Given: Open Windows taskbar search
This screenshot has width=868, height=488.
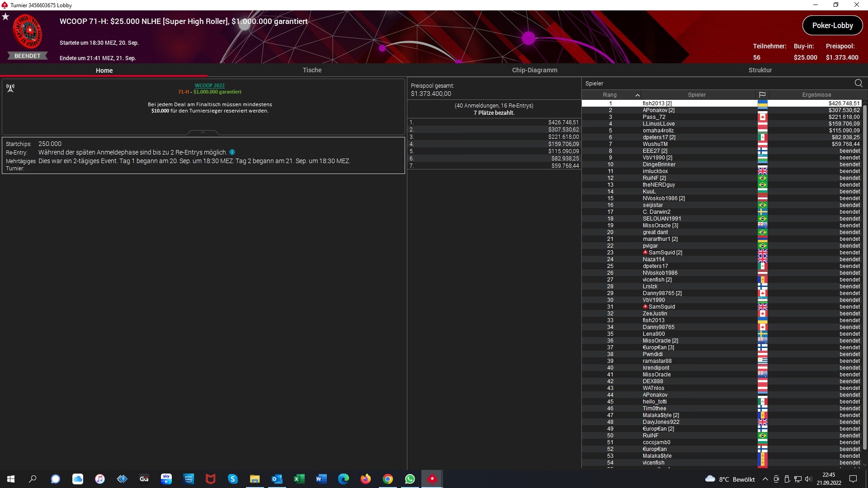Looking at the screenshot, I should click(33, 479).
